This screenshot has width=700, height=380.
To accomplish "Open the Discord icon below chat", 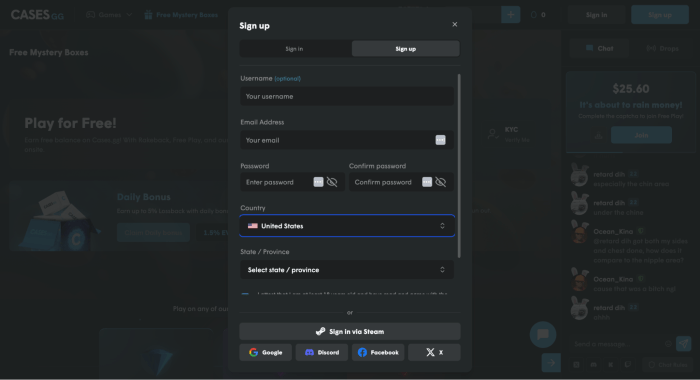I will coord(593,365).
